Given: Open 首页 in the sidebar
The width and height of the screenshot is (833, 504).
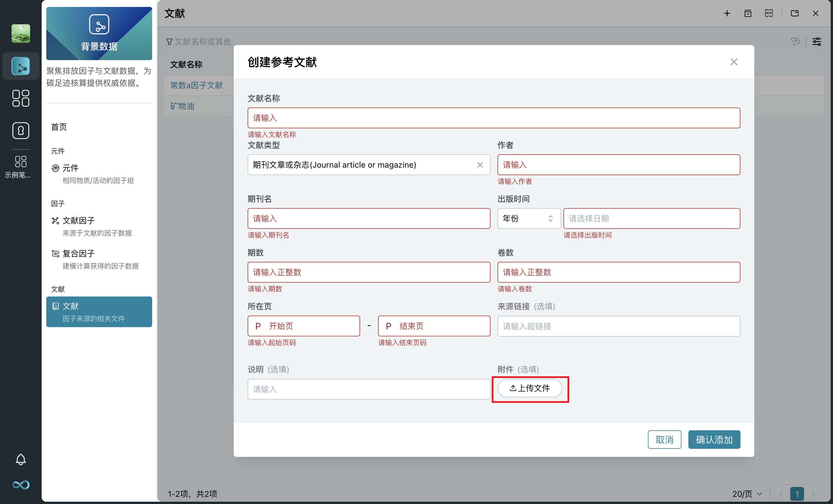Looking at the screenshot, I should pos(59,127).
